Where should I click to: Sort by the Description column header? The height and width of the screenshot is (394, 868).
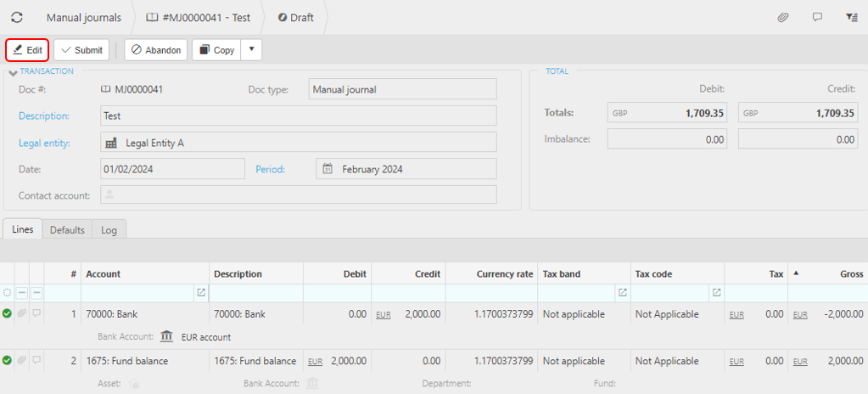pyautogui.click(x=255, y=273)
